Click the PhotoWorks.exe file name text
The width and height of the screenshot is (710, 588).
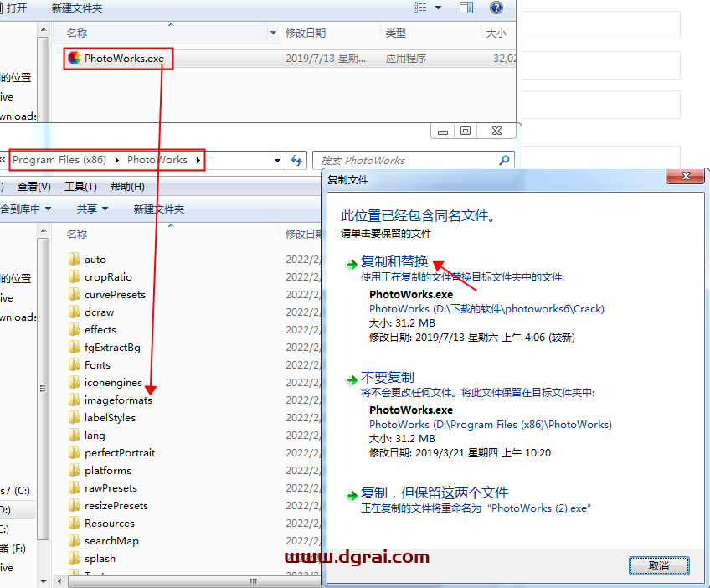coord(124,59)
